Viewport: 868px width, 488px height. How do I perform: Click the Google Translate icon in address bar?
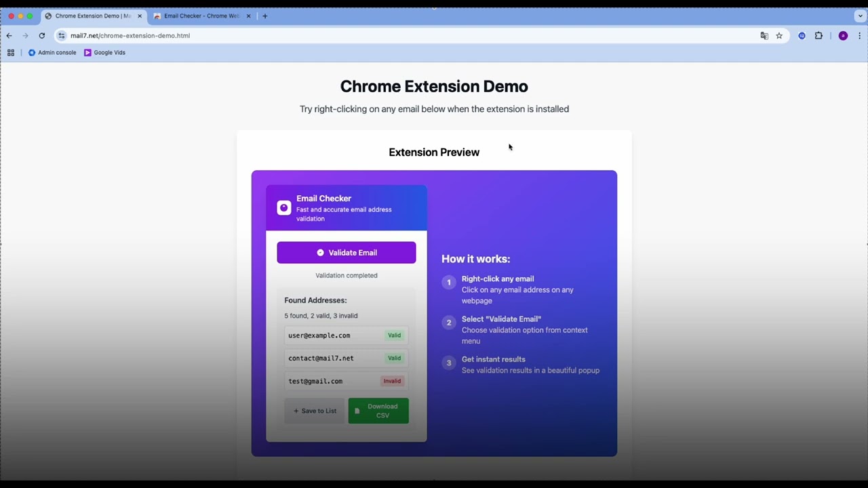click(x=764, y=36)
